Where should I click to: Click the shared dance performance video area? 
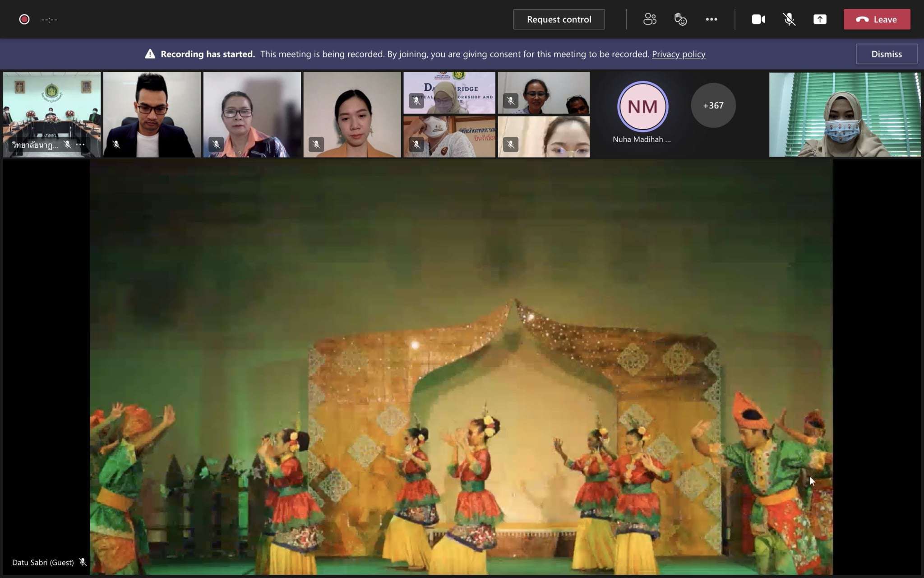pyautogui.click(x=461, y=367)
